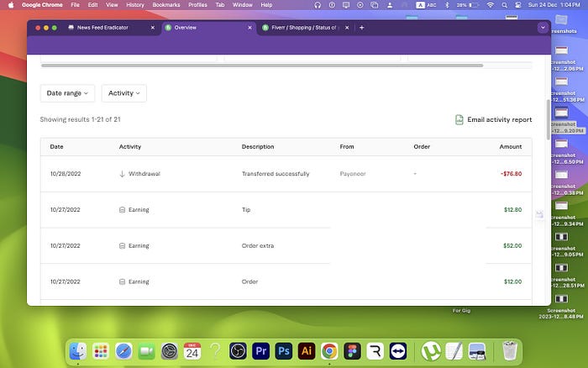Open the Date range dropdown
This screenshot has height=368, width=588.
(x=67, y=93)
